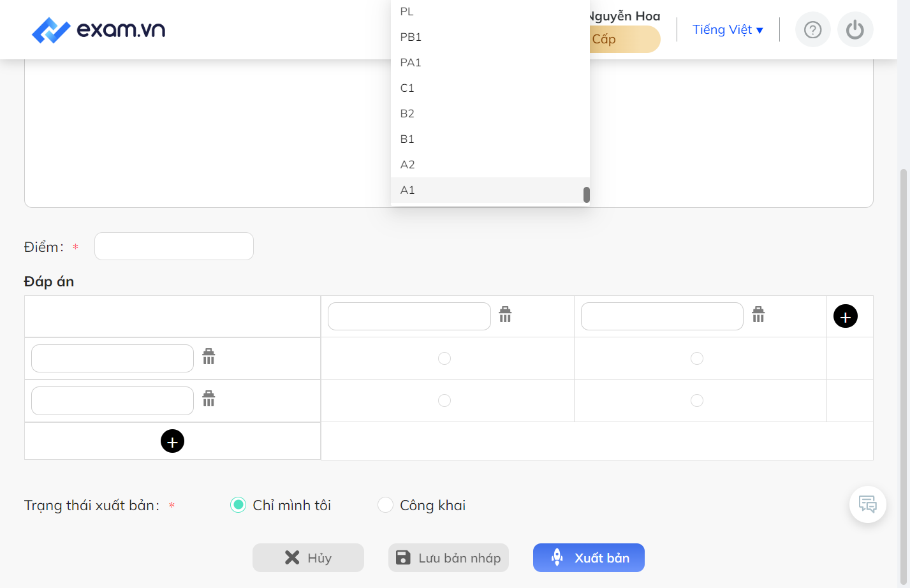
Task: Delete the second answer row with trash icon
Action: pyautogui.click(x=209, y=399)
